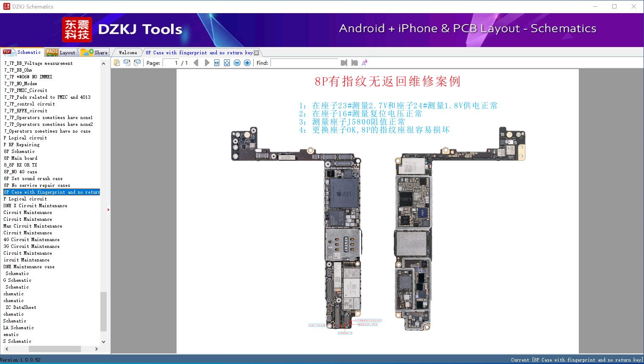Screen dimensions: 644x364
Task: Open the 8P Main board entry
Action: coord(21,158)
